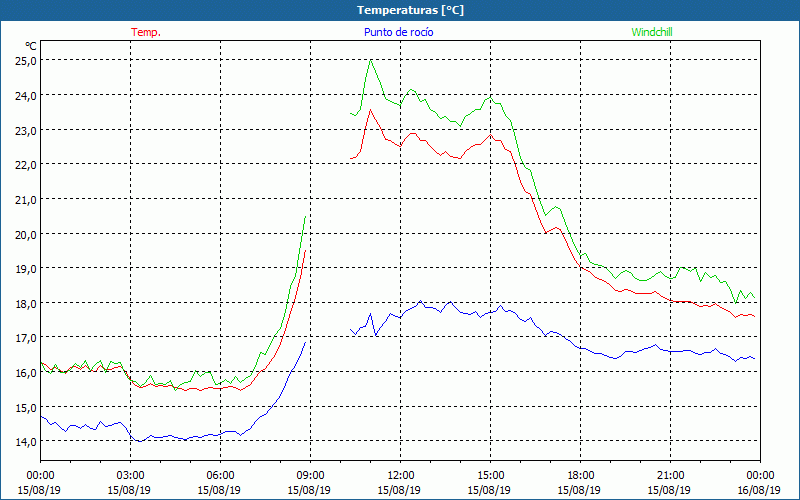This screenshot has height=500, width=800.
Task: Click the °C axis unit label
Action: pyautogui.click(x=31, y=46)
